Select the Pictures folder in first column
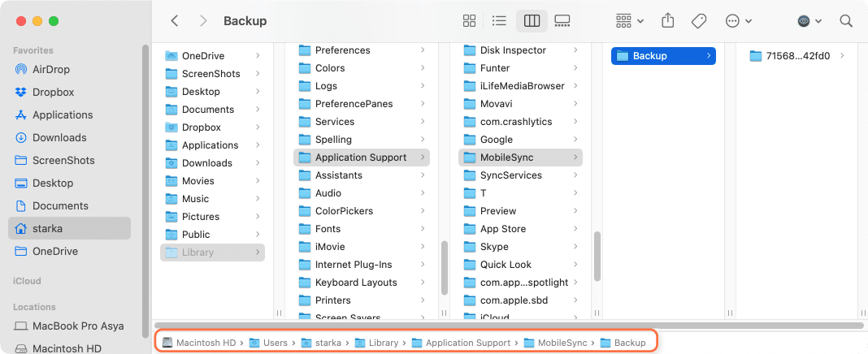Viewport: 868px width, 354px height. (x=213, y=216)
